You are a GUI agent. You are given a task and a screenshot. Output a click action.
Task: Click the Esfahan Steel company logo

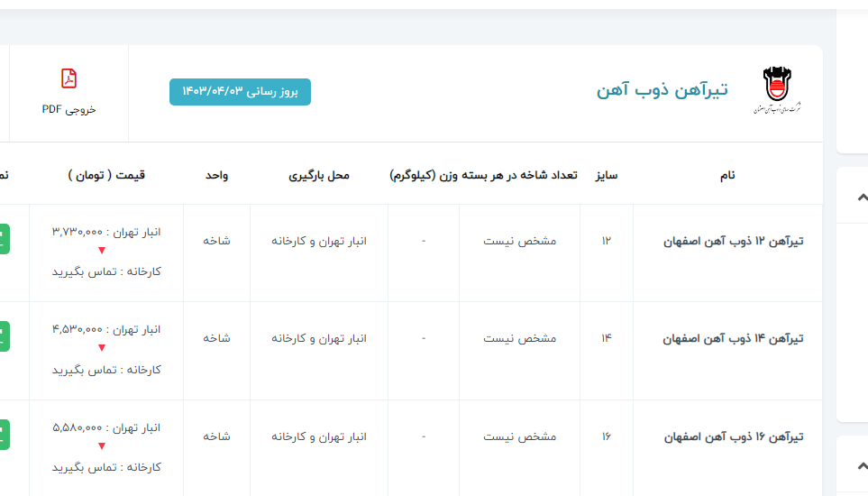click(775, 90)
